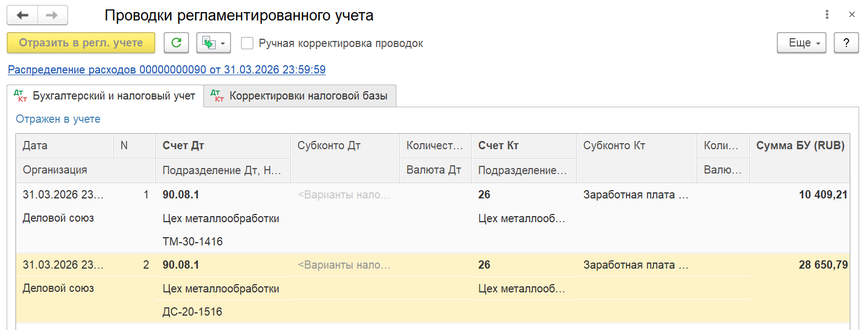Click the green refresh icon button
Viewport: 868px width, 330px height.
176,43
